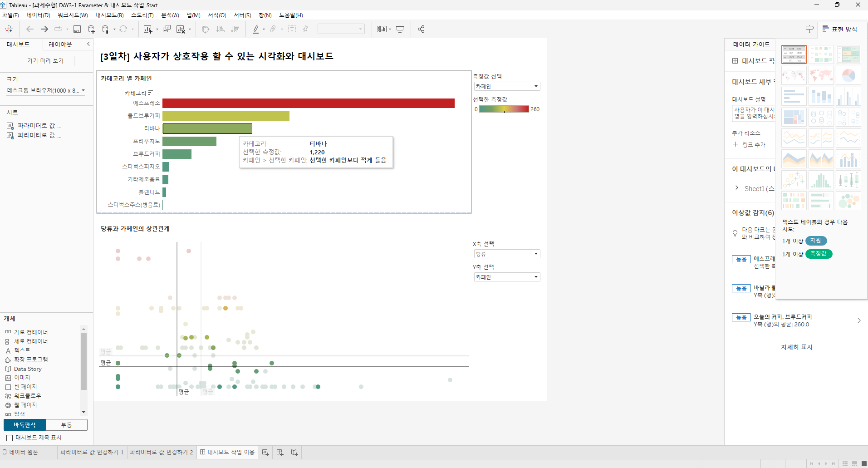The image size is (868, 468).
Task: Click the 링크 추가 link
Action: pyautogui.click(x=749, y=144)
